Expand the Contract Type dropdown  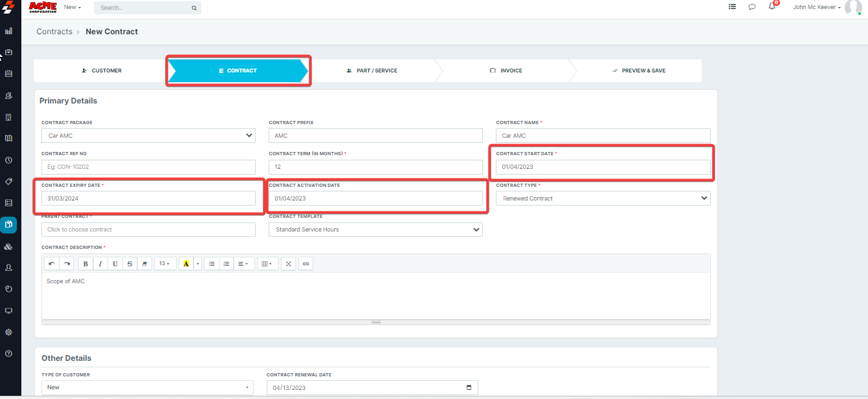point(603,199)
